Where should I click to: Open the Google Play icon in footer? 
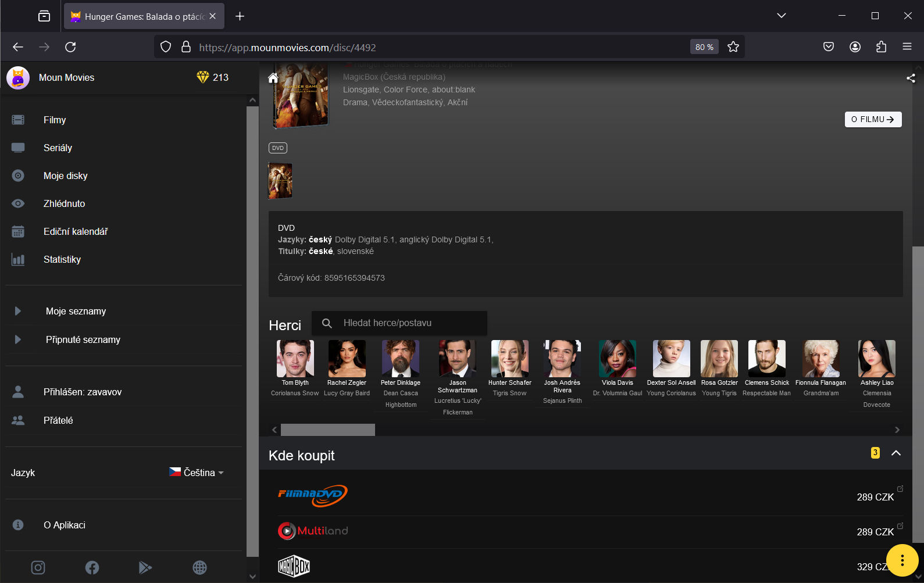click(x=145, y=567)
